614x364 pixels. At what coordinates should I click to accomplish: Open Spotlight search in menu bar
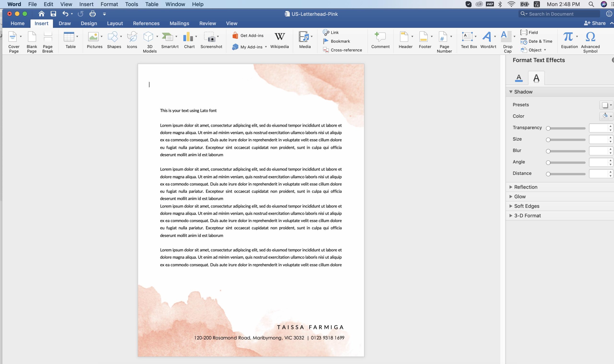click(591, 4)
